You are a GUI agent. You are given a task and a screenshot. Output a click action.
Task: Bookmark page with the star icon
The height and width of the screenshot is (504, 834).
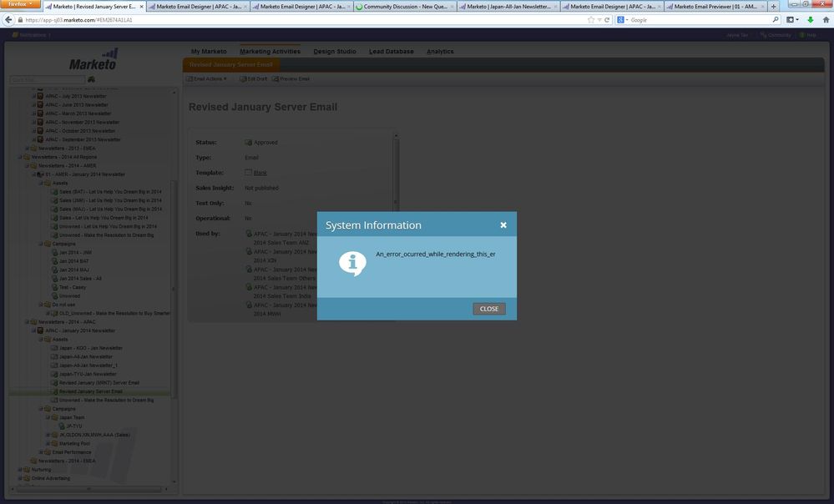point(591,19)
